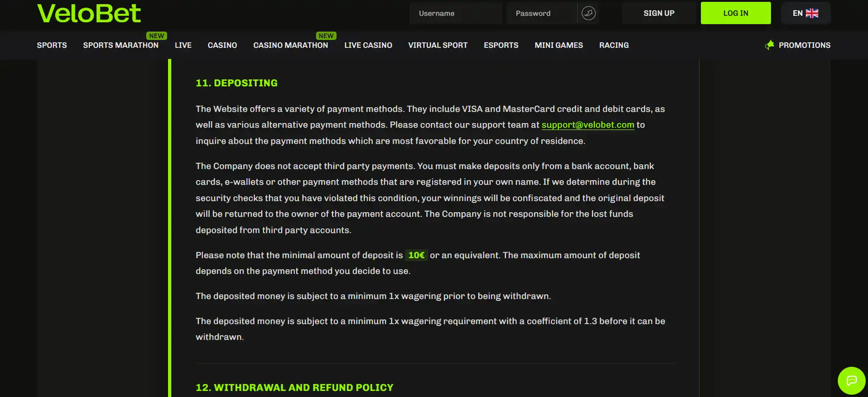The width and height of the screenshot is (868, 397).
Task: Navigate to CASINO MARATHON
Action: (x=291, y=45)
